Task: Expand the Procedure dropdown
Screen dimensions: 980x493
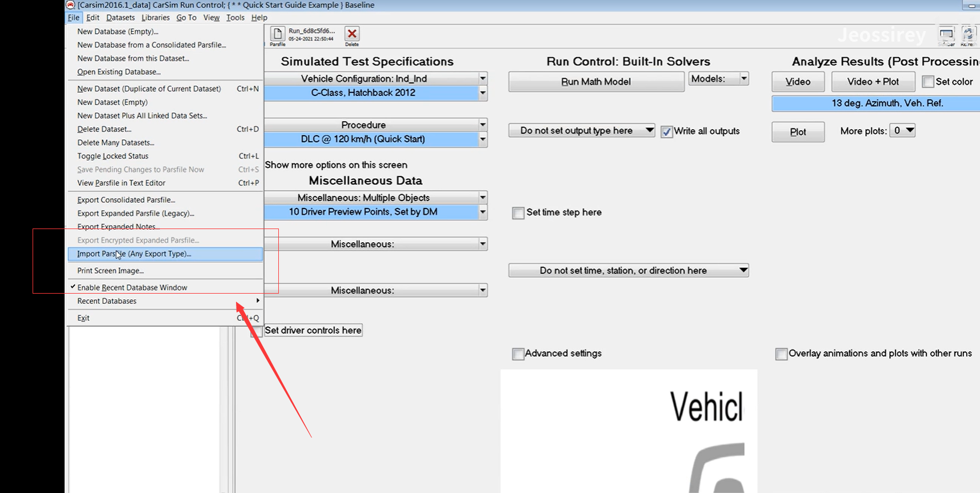Action: pyautogui.click(x=483, y=125)
